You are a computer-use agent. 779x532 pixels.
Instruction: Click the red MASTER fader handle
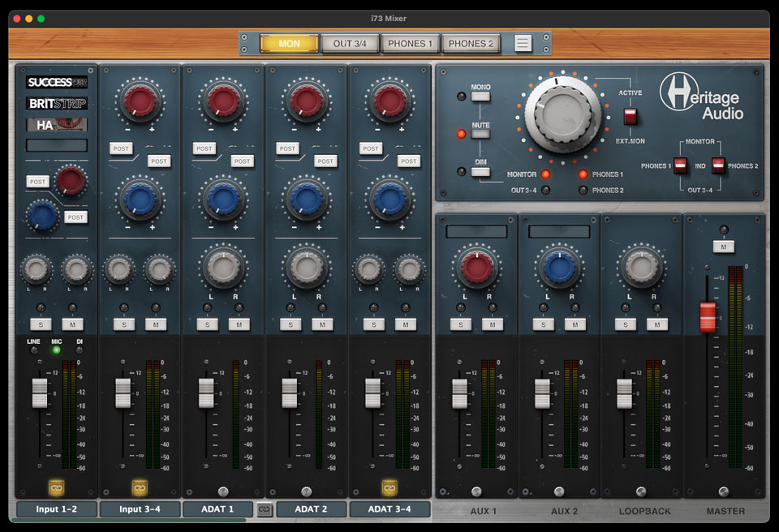click(x=708, y=316)
